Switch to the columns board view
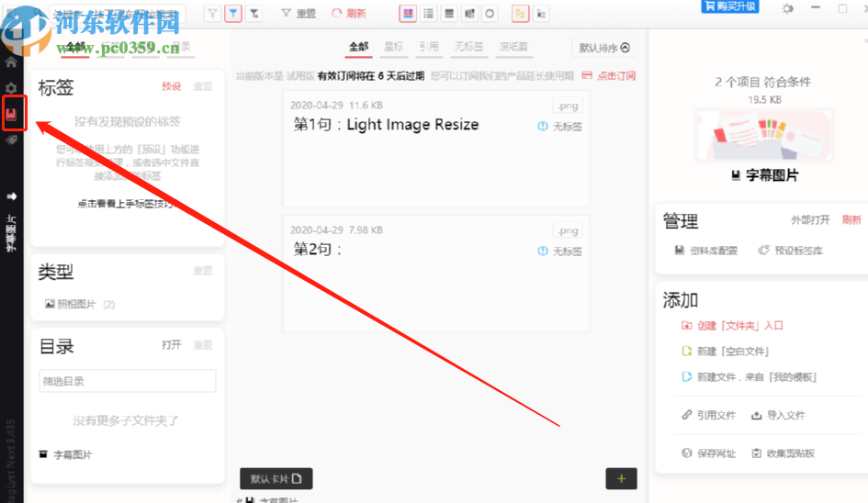Image resolution: width=868 pixels, height=503 pixels. pyautogui.click(x=469, y=13)
